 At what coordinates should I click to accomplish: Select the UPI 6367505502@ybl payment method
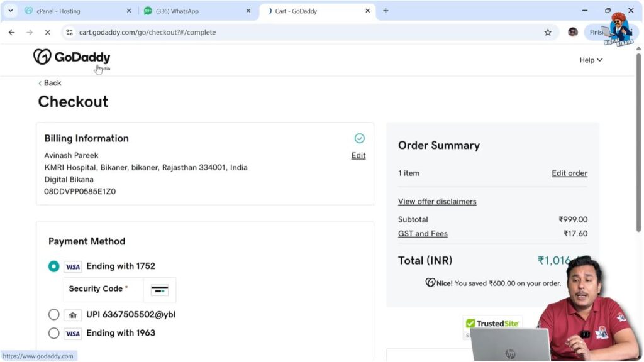pyautogui.click(x=54, y=314)
